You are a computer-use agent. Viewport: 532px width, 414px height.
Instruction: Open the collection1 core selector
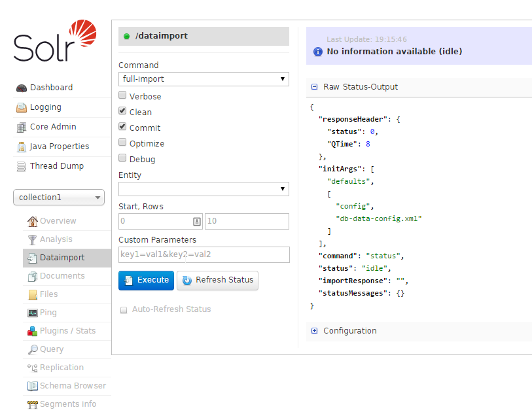pyautogui.click(x=58, y=197)
